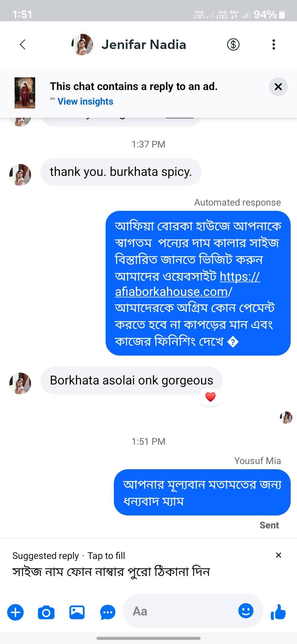This screenshot has width=297, height=644.
Task: Send a thumbs-up like
Action: (278, 612)
